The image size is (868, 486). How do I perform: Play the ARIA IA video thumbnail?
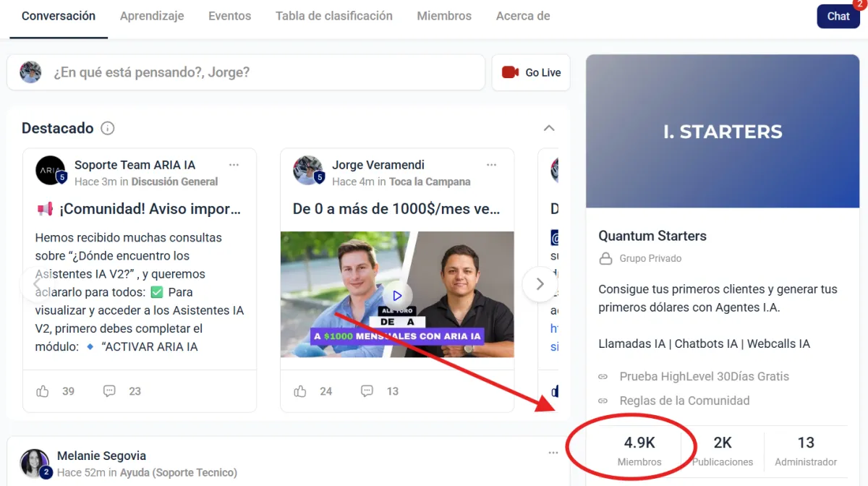[397, 295]
